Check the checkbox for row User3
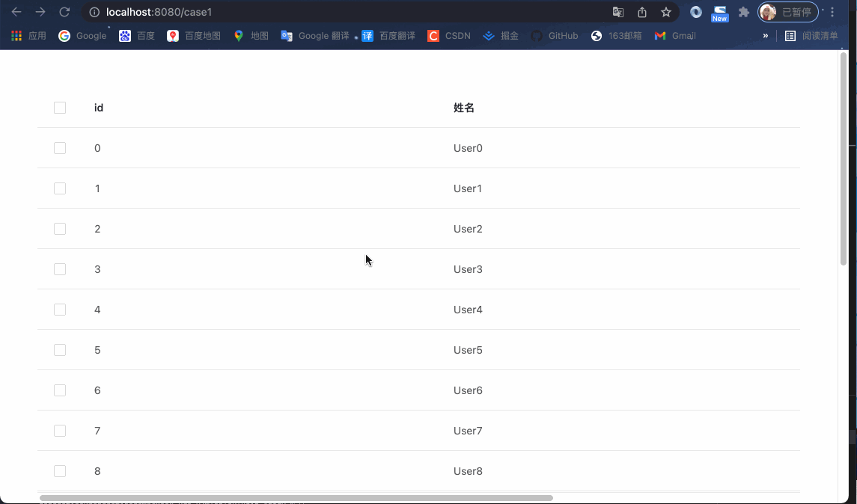 tap(60, 268)
